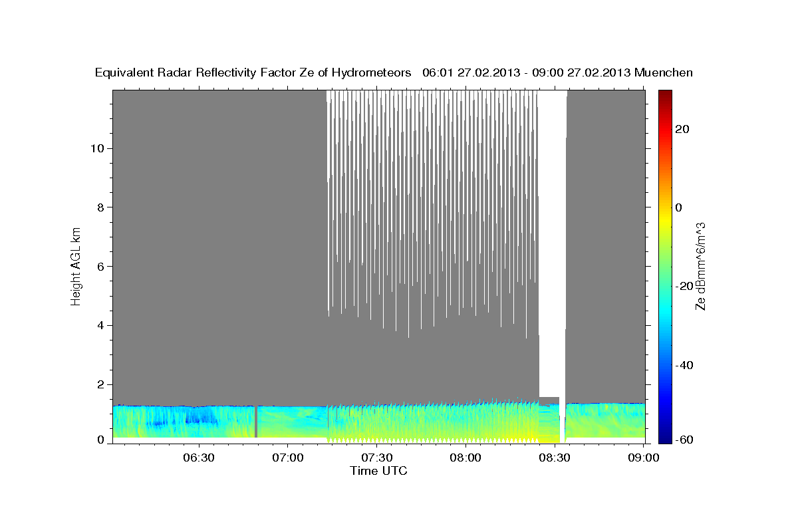Click the narrow gray gap before 07:00
Screen dimensions: 798x532
[256, 422]
